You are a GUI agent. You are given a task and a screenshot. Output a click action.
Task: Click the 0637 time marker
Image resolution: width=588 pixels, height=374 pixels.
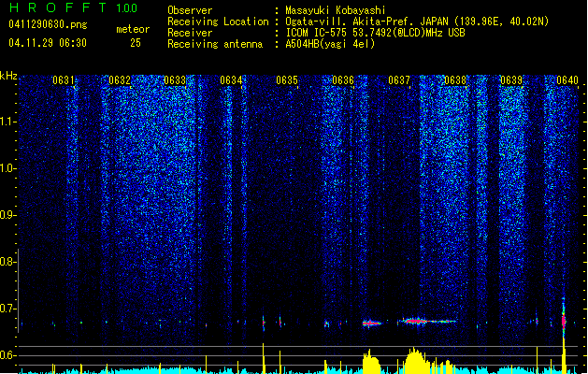click(399, 80)
